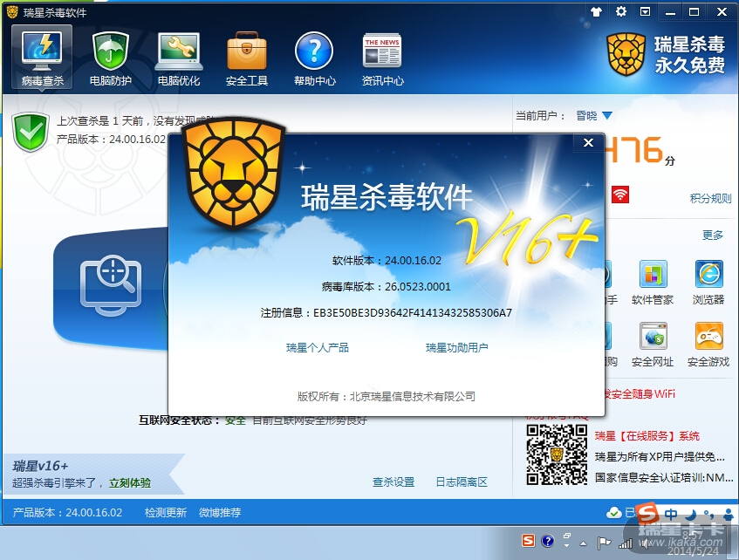Click 检测更新 check for updates
Viewport: 739px width, 560px height.
point(166,512)
